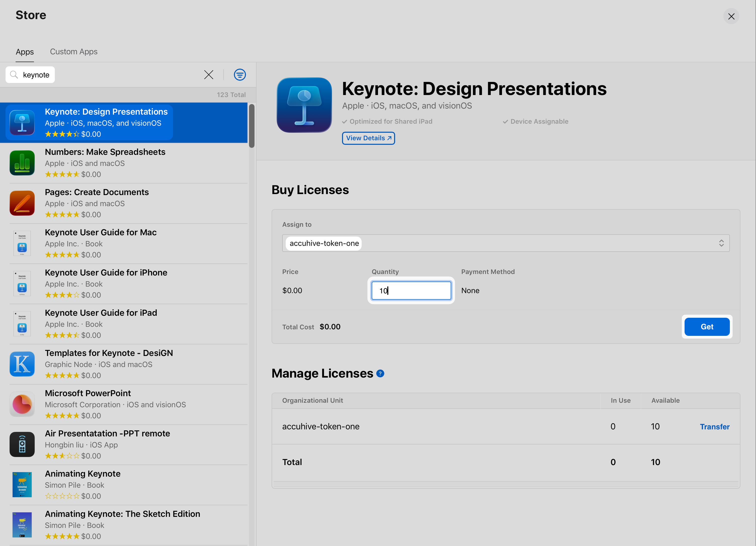
Task: Click Keynote User Guide for Mac cover
Action: click(22, 244)
